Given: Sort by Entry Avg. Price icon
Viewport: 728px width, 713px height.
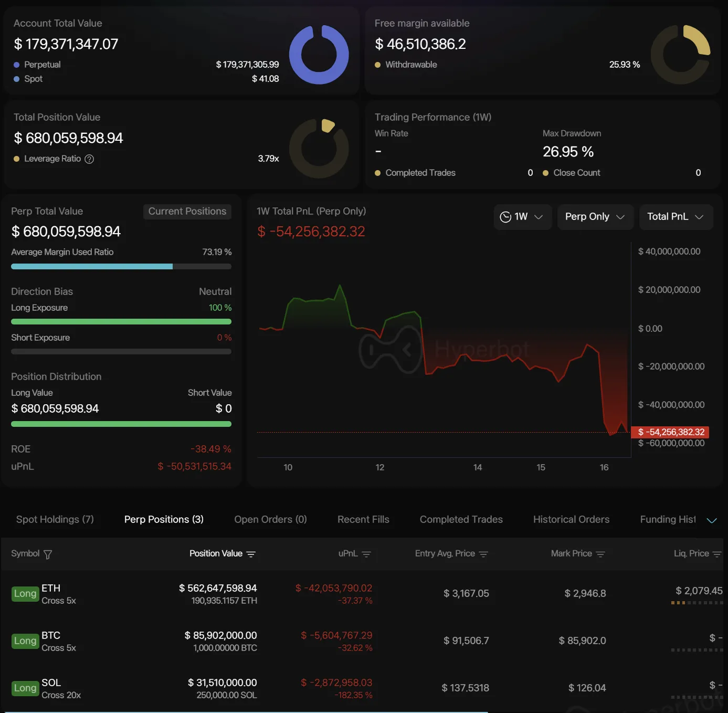Looking at the screenshot, I should pos(483,554).
